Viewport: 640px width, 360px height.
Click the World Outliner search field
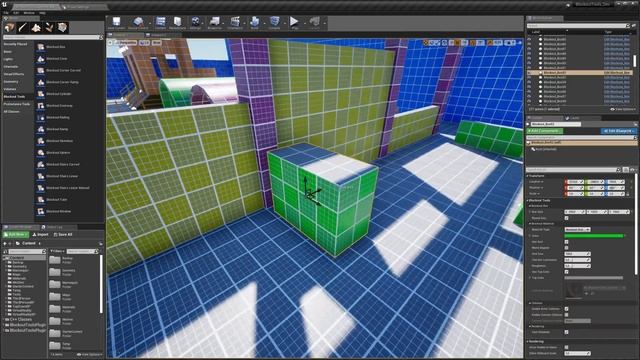578,26
